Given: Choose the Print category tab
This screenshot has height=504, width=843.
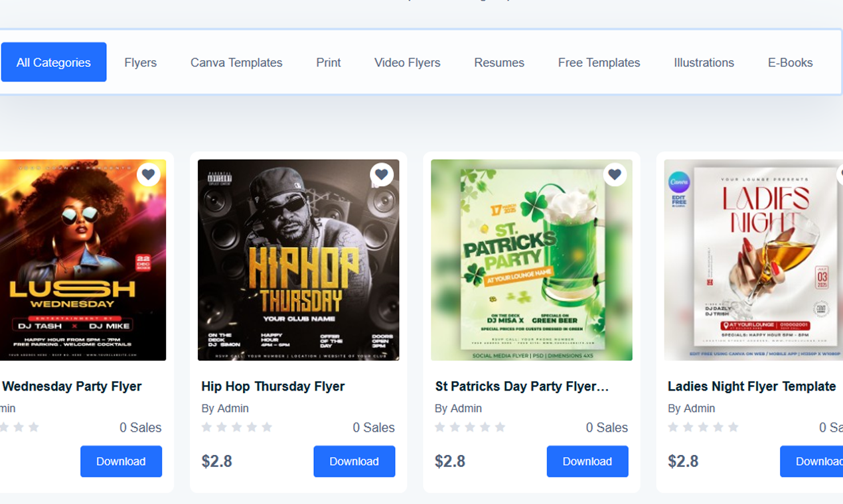Looking at the screenshot, I should 329,62.
